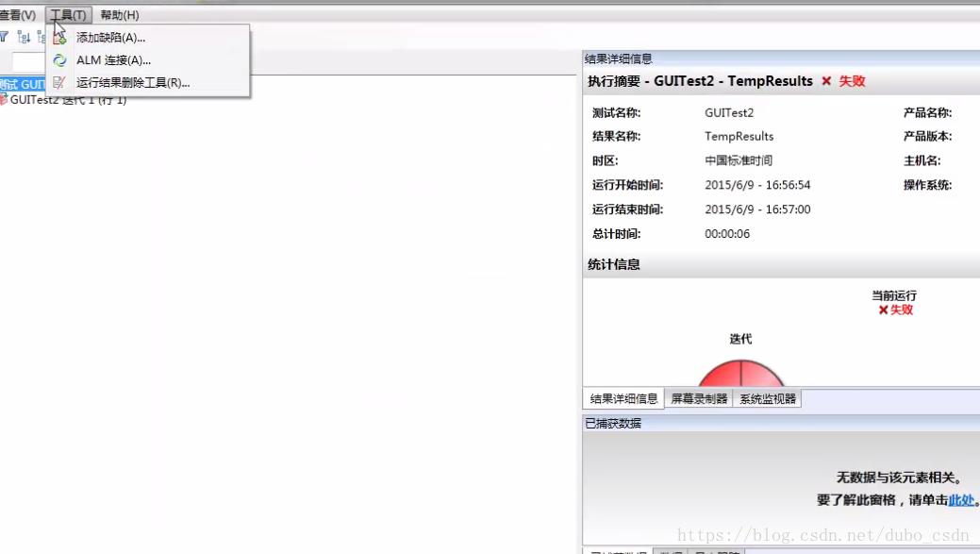980x554 pixels.
Task: Click the 中国标准时间 time zone value
Action: (x=739, y=160)
